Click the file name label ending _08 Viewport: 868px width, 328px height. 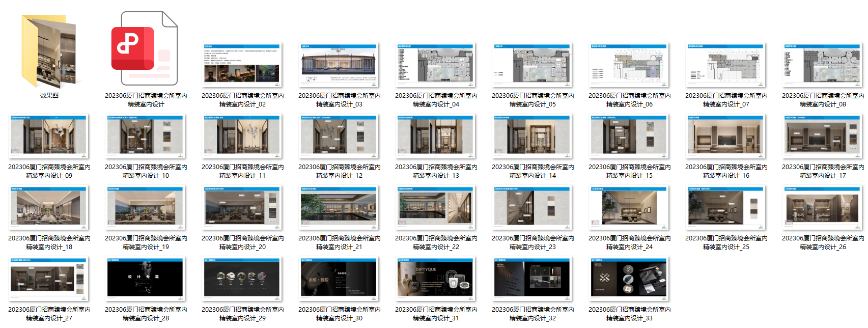click(823, 100)
